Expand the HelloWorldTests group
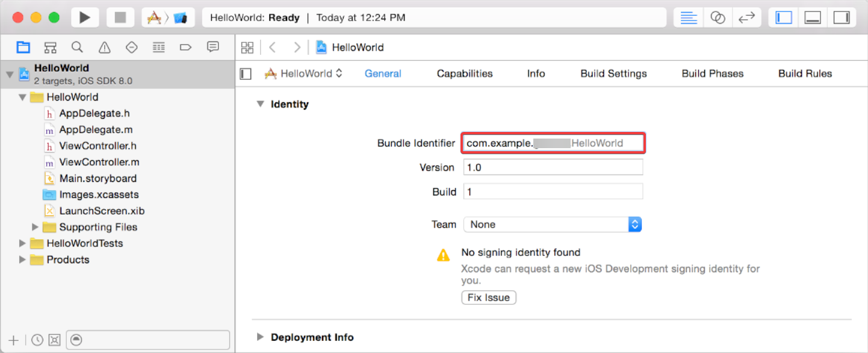The height and width of the screenshot is (353, 868). 22,243
